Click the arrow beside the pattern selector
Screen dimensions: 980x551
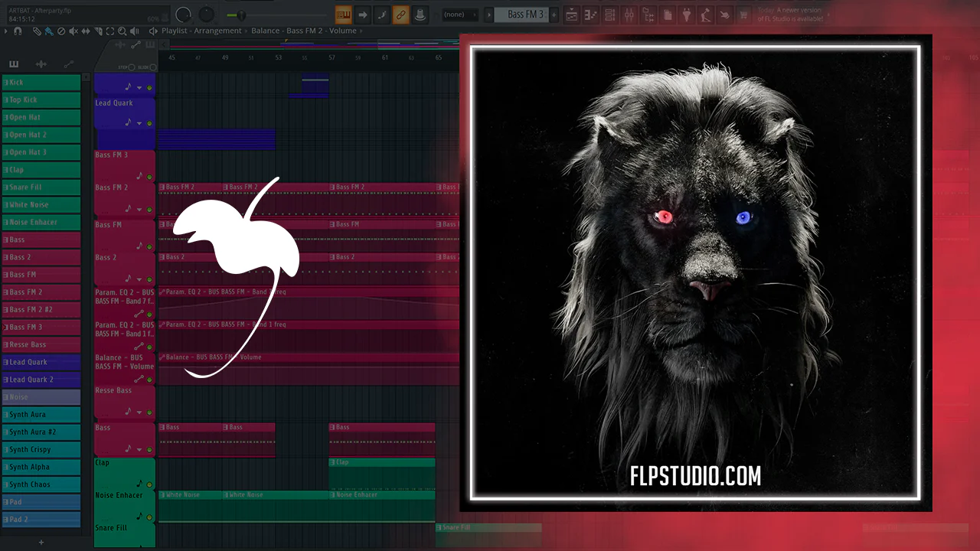tap(488, 15)
